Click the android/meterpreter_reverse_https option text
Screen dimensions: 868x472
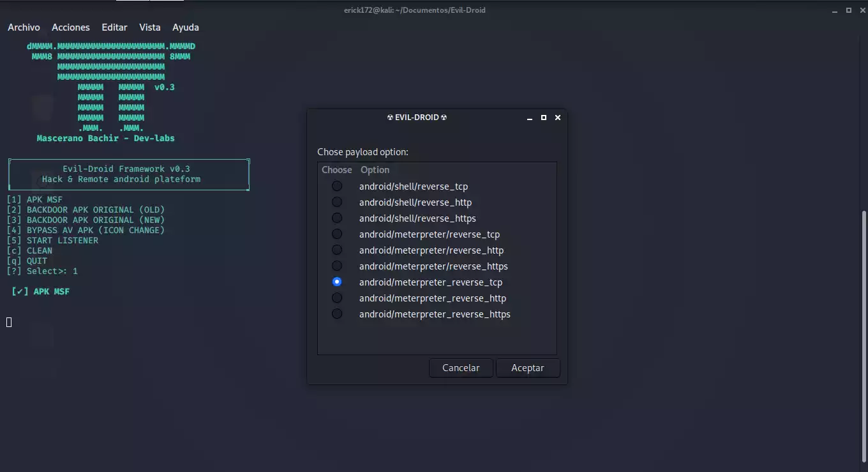435,314
